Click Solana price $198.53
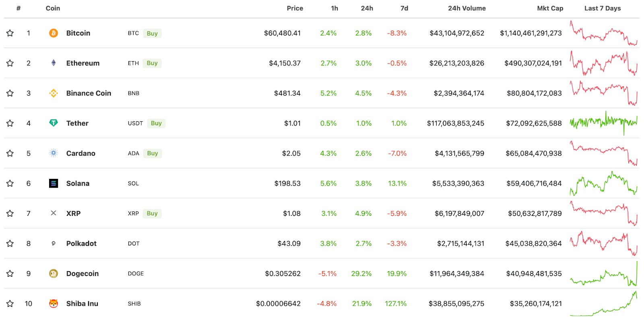The width and height of the screenshot is (644, 317). click(x=287, y=183)
